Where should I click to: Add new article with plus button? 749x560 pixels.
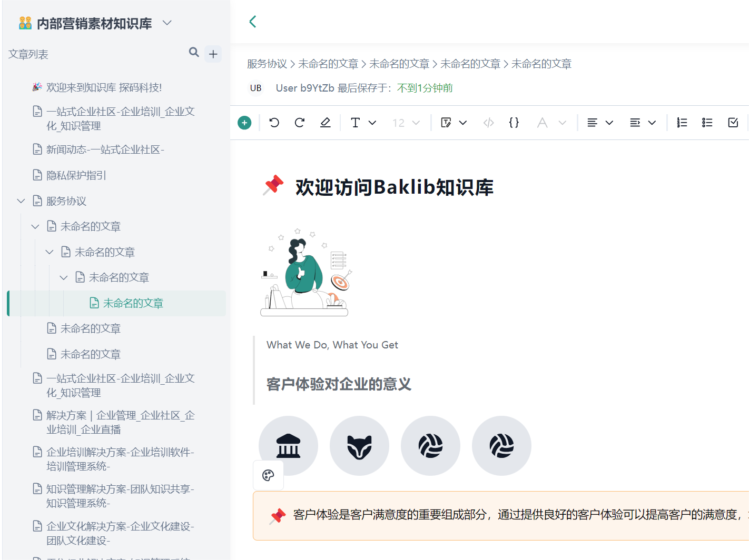[x=213, y=54]
